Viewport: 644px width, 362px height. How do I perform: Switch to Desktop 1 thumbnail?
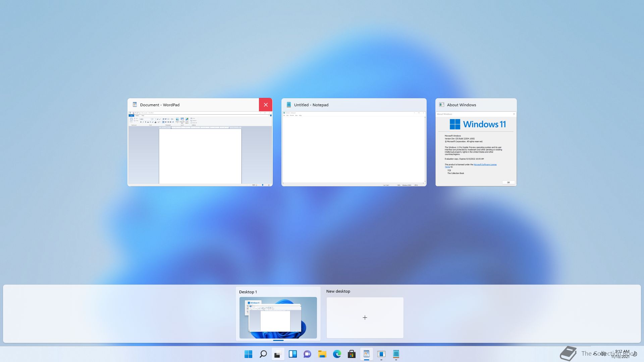tap(278, 317)
